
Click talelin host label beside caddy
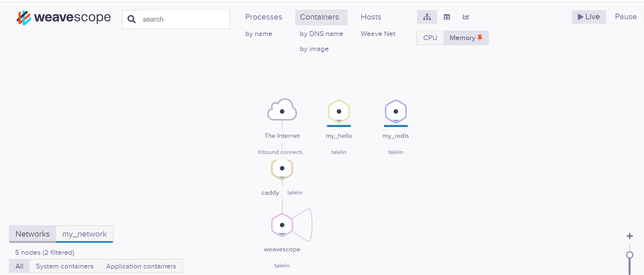(295, 193)
